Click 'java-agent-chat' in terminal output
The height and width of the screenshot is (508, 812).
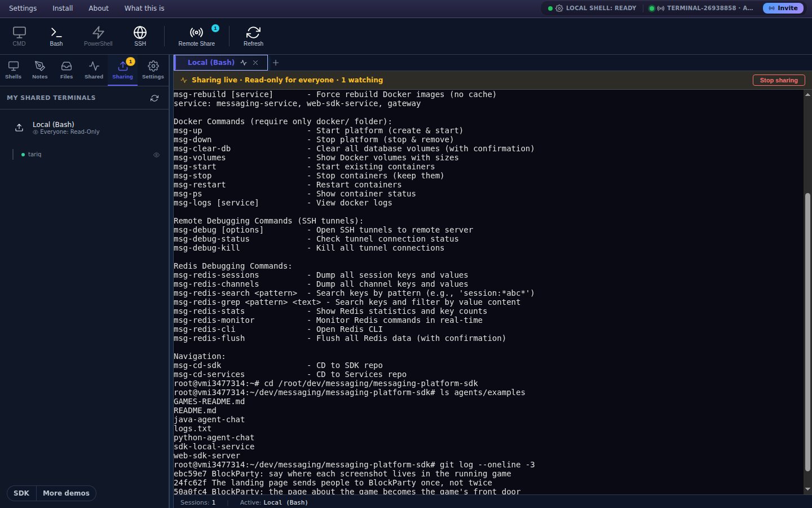tap(209, 420)
